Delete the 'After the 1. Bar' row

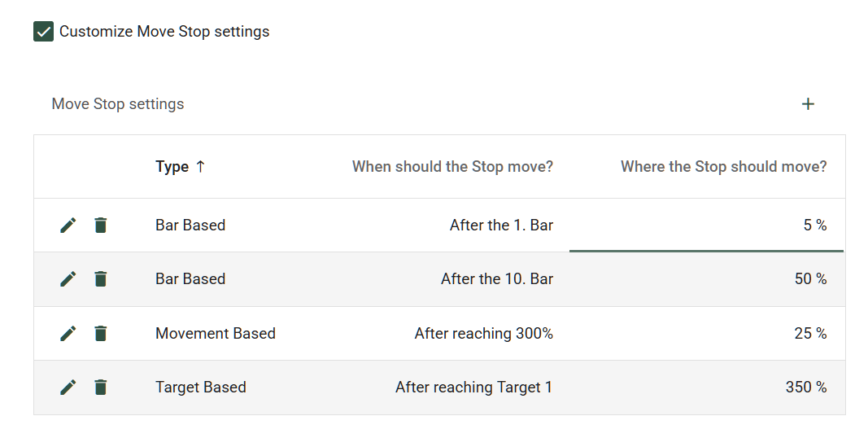pos(100,226)
